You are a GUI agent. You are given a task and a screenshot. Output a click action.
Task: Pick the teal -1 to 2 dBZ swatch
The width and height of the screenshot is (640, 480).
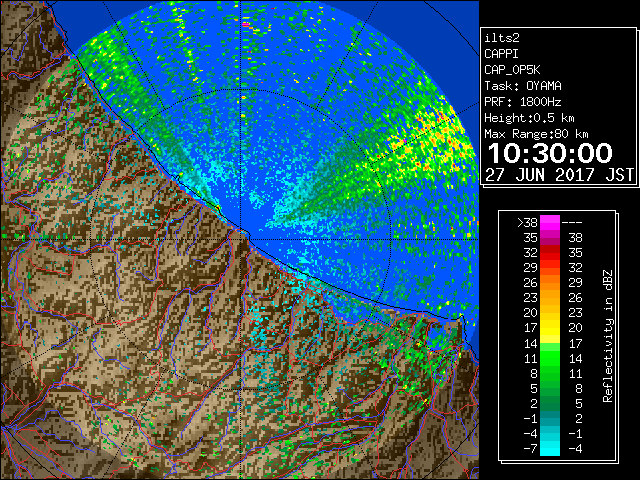point(550,418)
